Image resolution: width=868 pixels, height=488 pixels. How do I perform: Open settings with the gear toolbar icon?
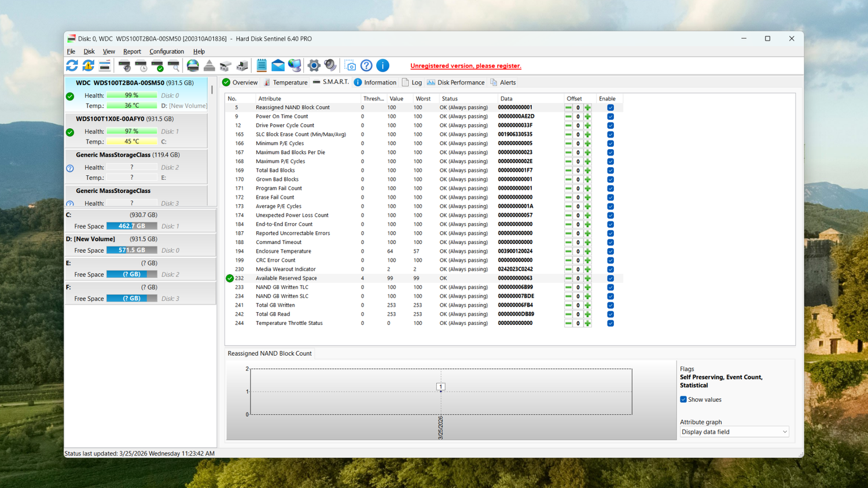tap(314, 66)
